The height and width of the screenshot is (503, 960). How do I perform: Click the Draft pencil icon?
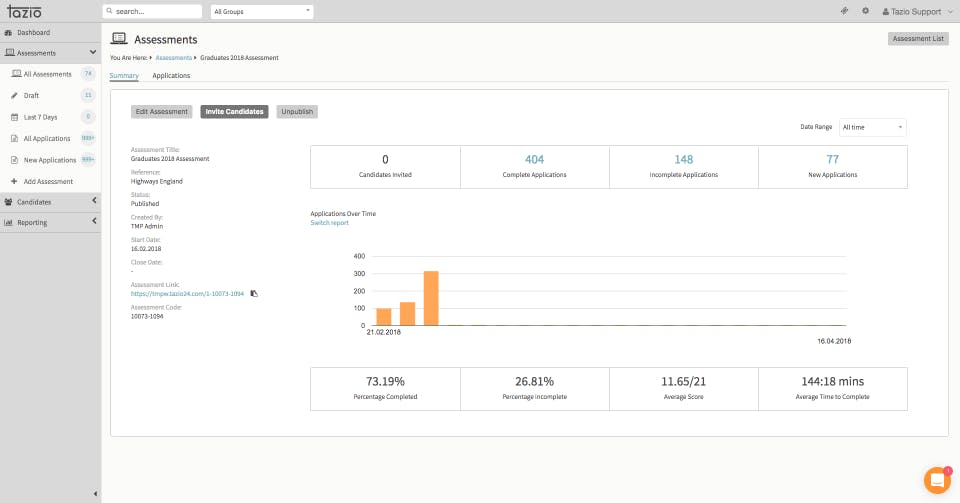click(x=15, y=95)
